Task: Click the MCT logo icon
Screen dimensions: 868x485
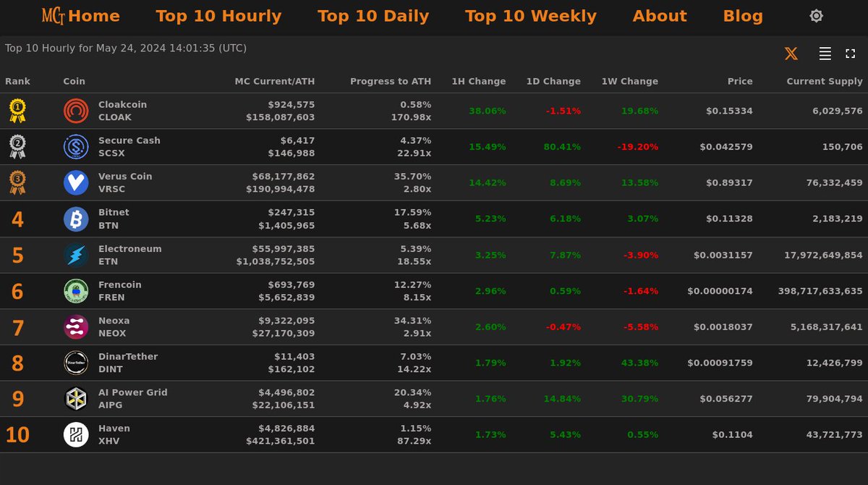Action: (x=54, y=16)
